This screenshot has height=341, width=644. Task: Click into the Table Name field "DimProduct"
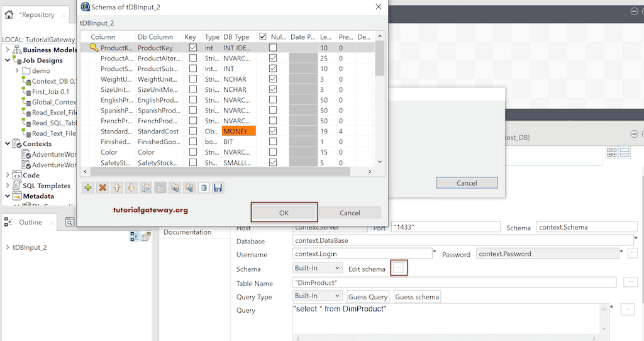454,282
